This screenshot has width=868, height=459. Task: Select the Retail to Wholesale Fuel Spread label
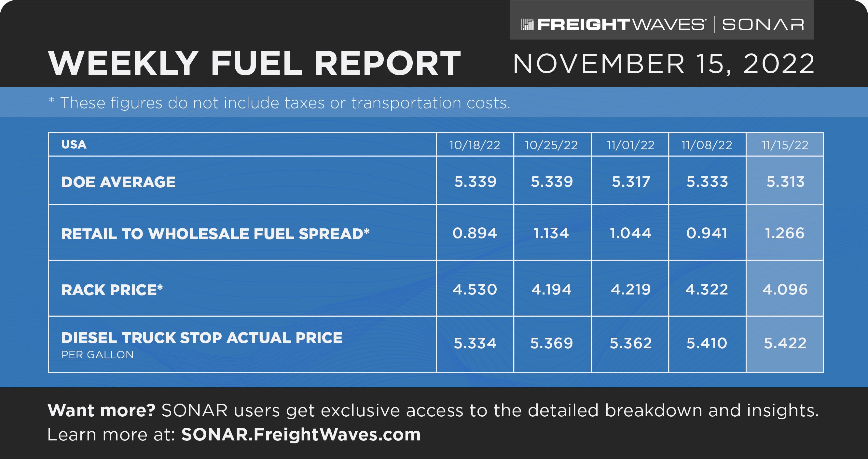pyautogui.click(x=215, y=234)
